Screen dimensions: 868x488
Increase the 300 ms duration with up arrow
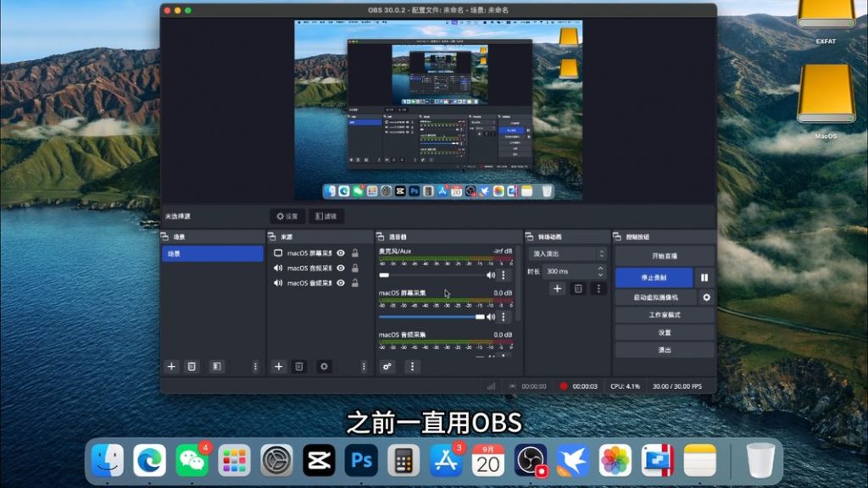click(601, 269)
